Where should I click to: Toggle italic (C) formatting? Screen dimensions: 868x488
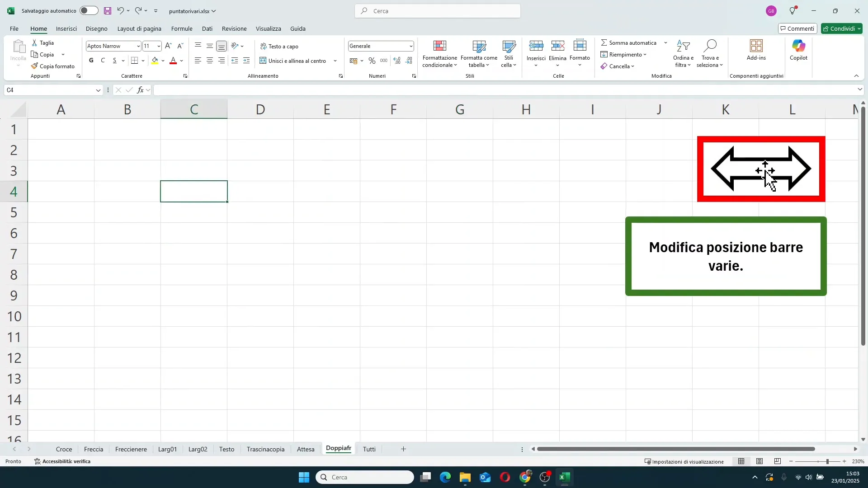point(103,61)
